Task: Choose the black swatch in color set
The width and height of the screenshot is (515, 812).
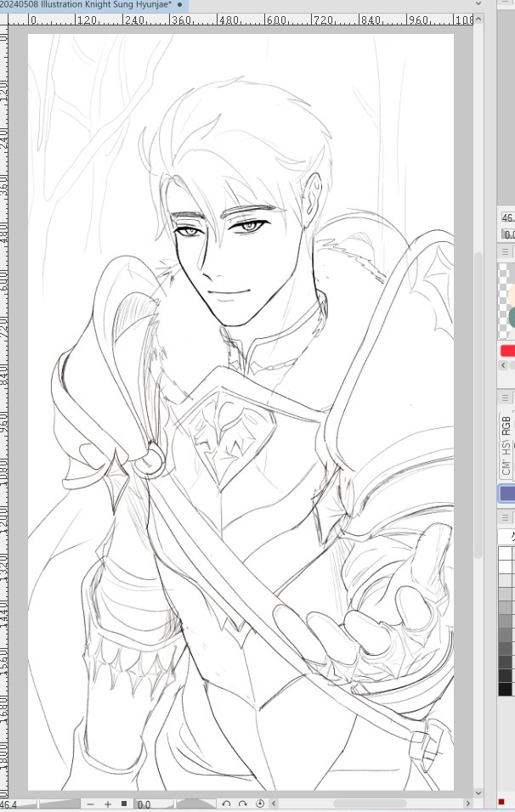Action: point(505,690)
